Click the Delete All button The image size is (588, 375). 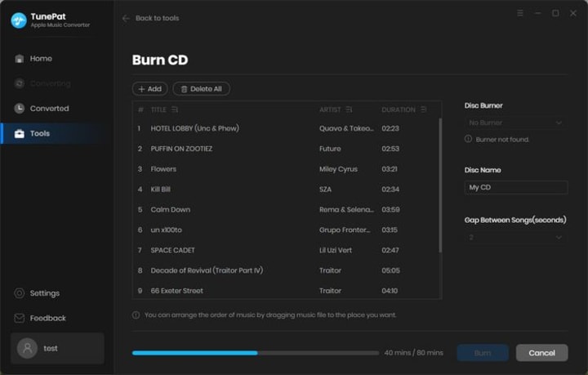[x=202, y=89]
